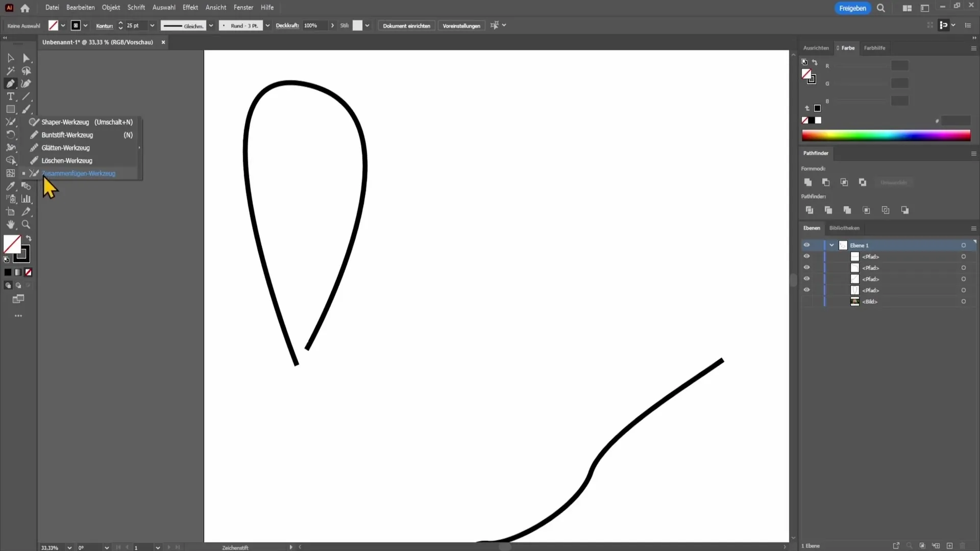The width and height of the screenshot is (980, 551).
Task: Open the Stil graphic style dropdown
Action: [367, 26]
